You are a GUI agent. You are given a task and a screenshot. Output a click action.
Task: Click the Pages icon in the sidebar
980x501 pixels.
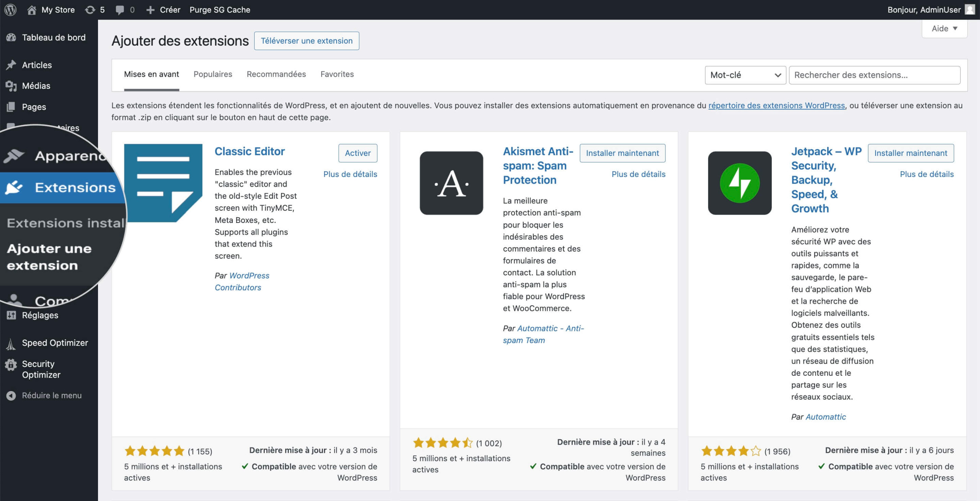[11, 107]
